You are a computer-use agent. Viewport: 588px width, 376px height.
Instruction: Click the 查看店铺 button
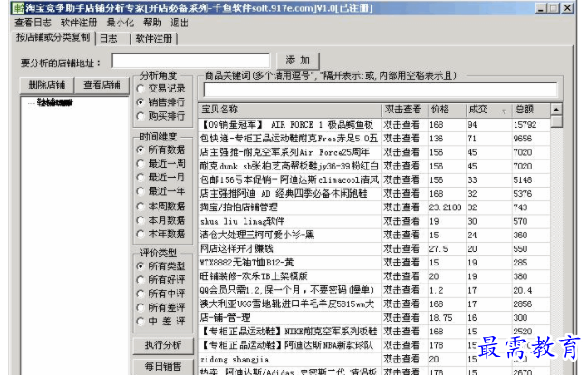point(101,85)
